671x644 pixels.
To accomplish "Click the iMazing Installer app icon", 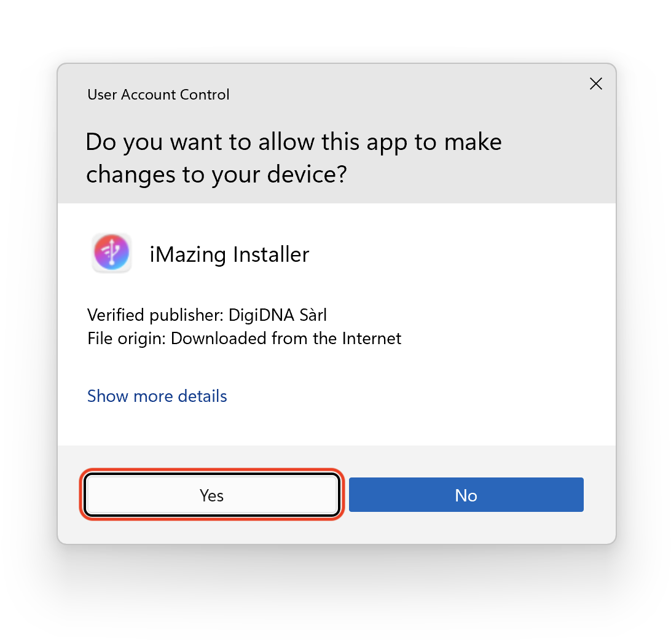I will coord(112,253).
